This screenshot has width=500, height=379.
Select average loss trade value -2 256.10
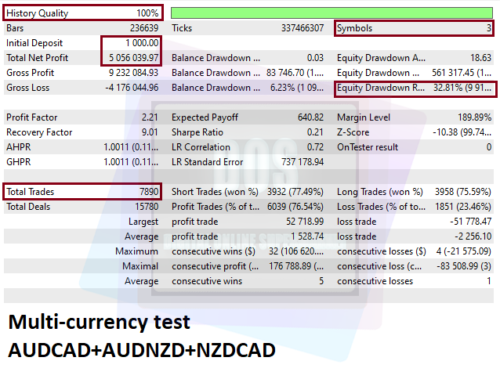(473, 236)
